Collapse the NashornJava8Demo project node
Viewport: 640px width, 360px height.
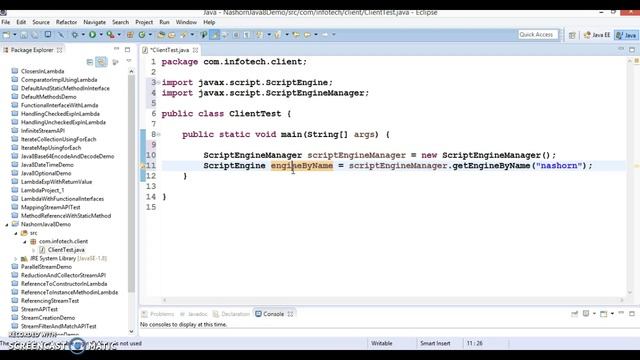(x=7, y=224)
